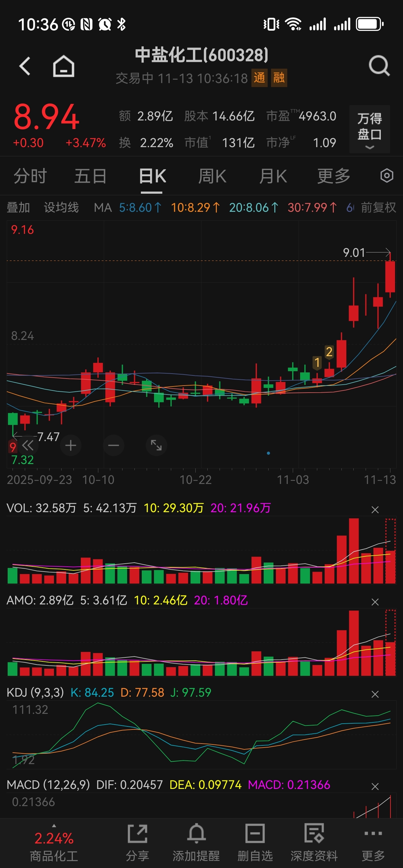Close the MACD indicator panel
Image resolution: width=403 pixels, height=868 pixels.
pos(375,786)
